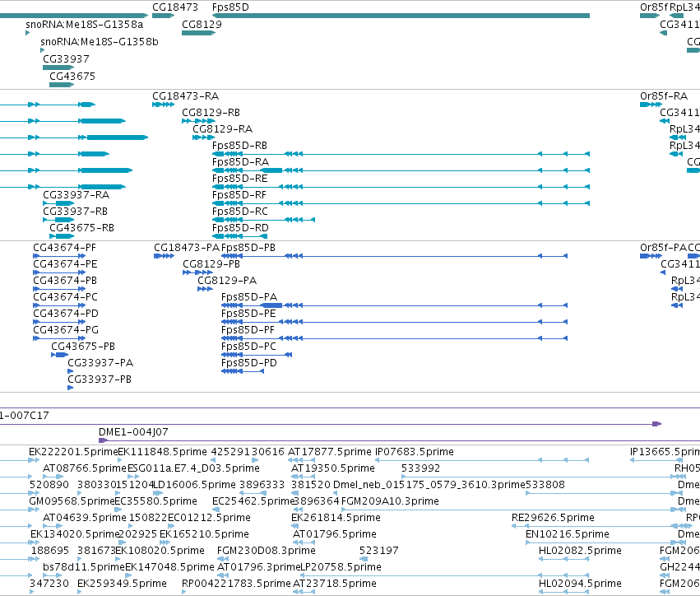Click Dmel_neb_015175_0579_3610.3prime label
This screenshot has height=596, width=700.
click(429, 485)
